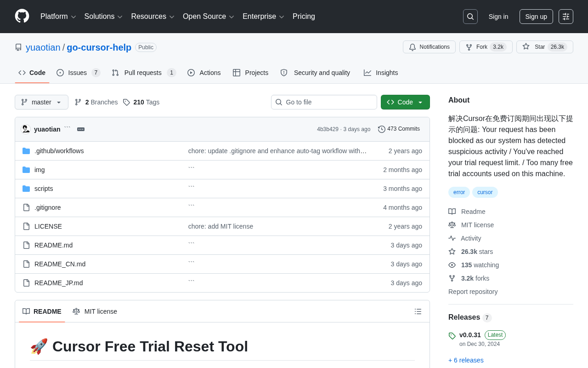Show the + 6 releases link
The height and width of the screenshot is (368, 588).
coord(466,360)
